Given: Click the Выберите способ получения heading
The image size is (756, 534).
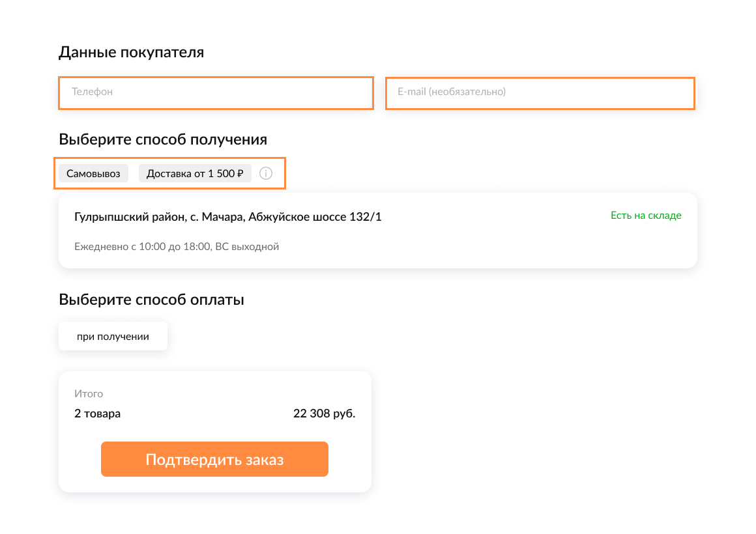Looking at the screenshot, I should [x=162, y=139].
